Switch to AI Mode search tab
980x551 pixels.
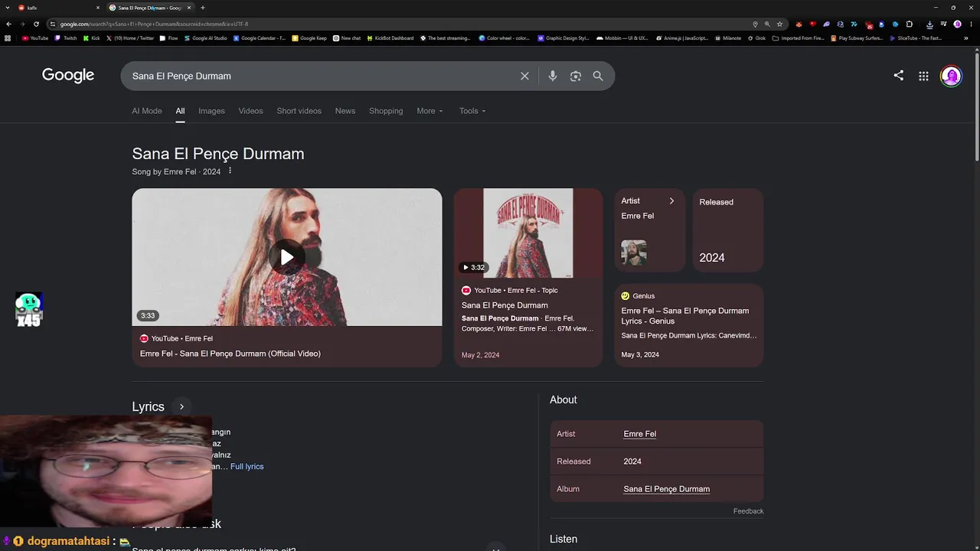[147, 111]
